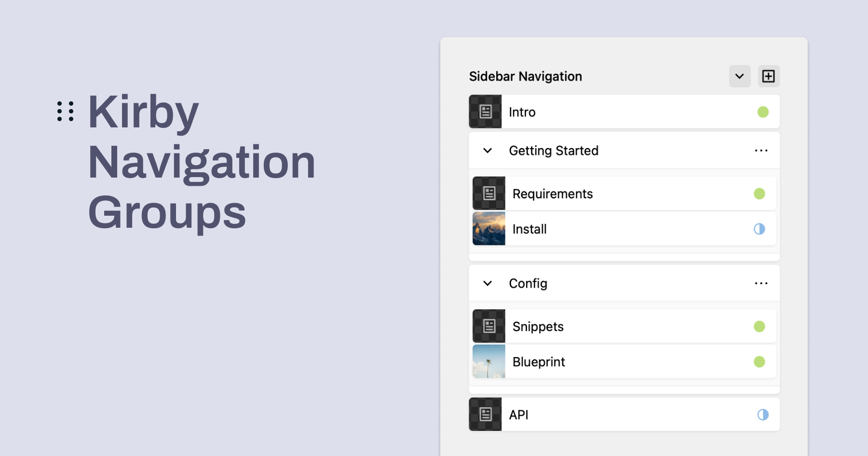The image size is (868, 456).
Task: Toggle the publish status of Blueprint
Action: [x=760, y=361]
